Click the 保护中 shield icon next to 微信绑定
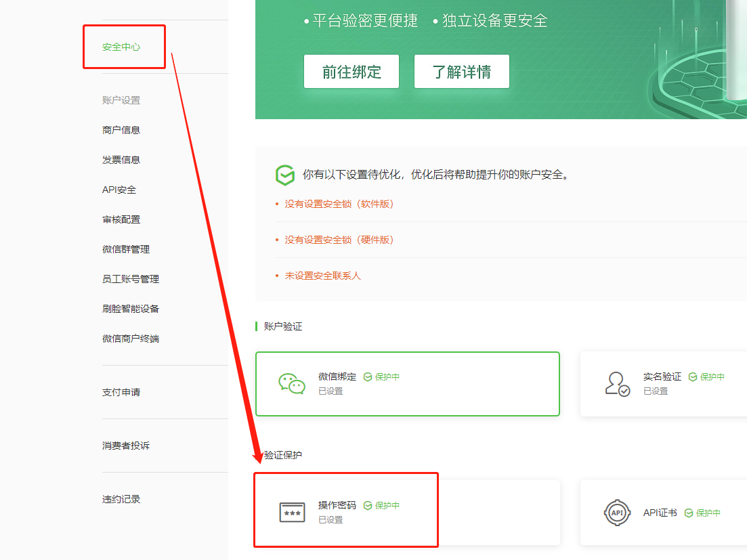The height and width of the screenshot is (560, 747). 368,377
